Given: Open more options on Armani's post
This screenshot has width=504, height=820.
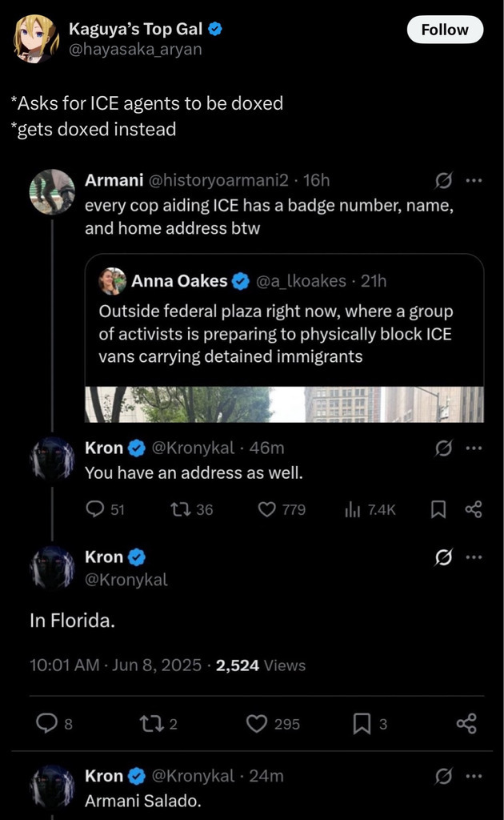Looking at the screenshot, I should coord(474,180).
